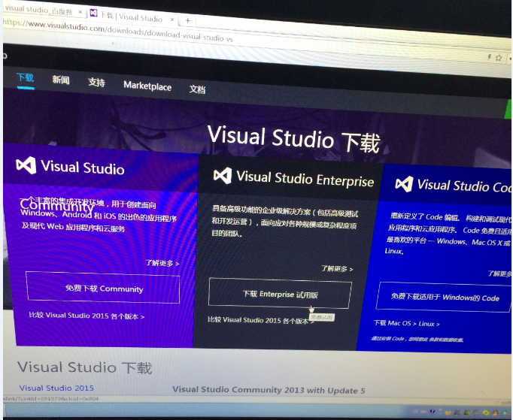Close the visual studio_百度搜 tab
The width and height of the screenshot is (513, 420).
[x=80, y=12]
